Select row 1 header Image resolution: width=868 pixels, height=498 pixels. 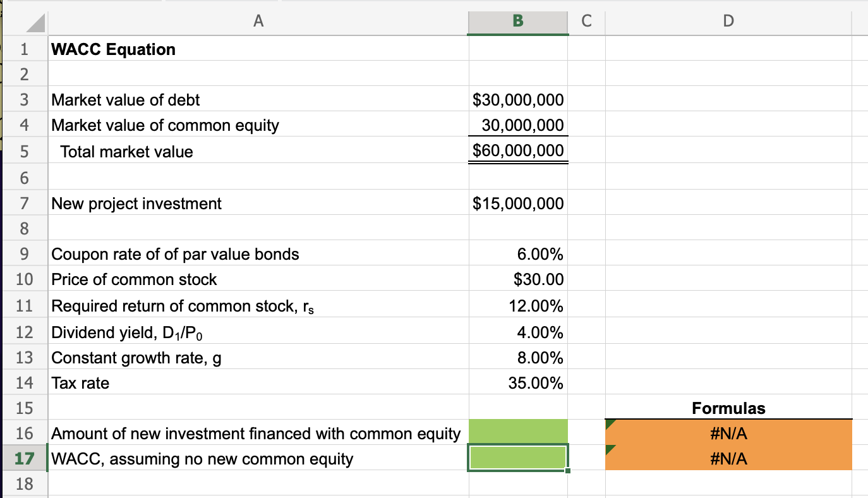tap(25, 49)
